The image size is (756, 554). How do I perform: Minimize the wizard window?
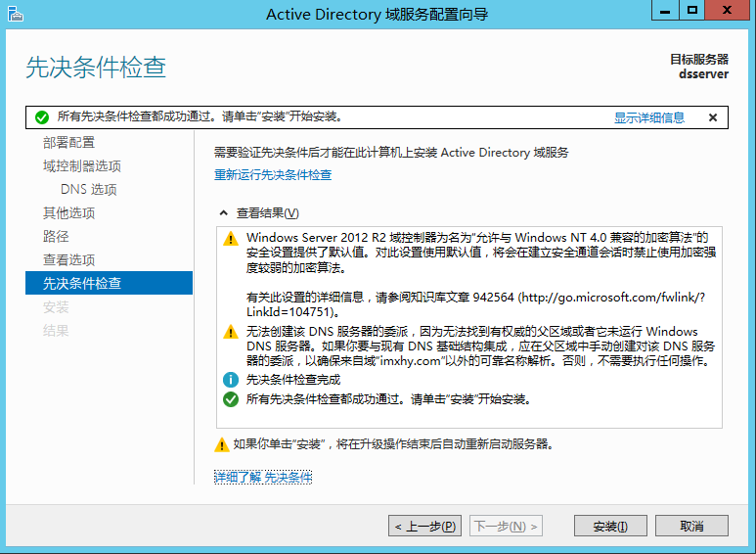[x=665, y=10]
